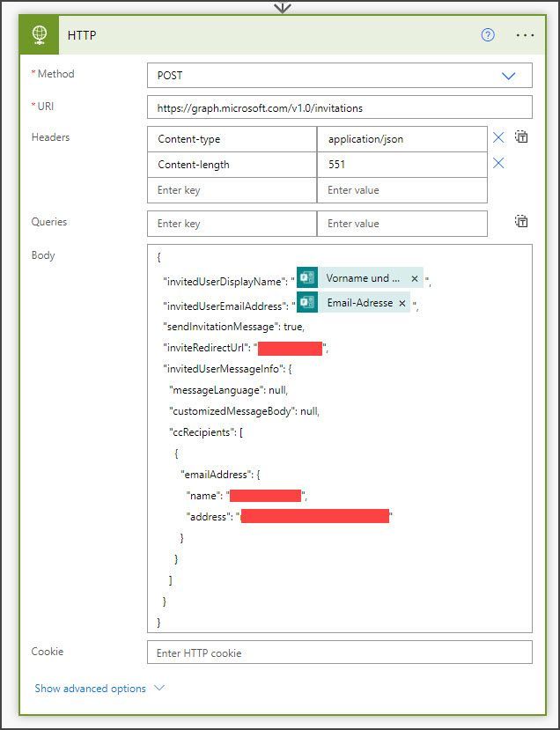Edit the Content-length header key
This screenshot has width=560, height=730.
[x=232, y=165]
